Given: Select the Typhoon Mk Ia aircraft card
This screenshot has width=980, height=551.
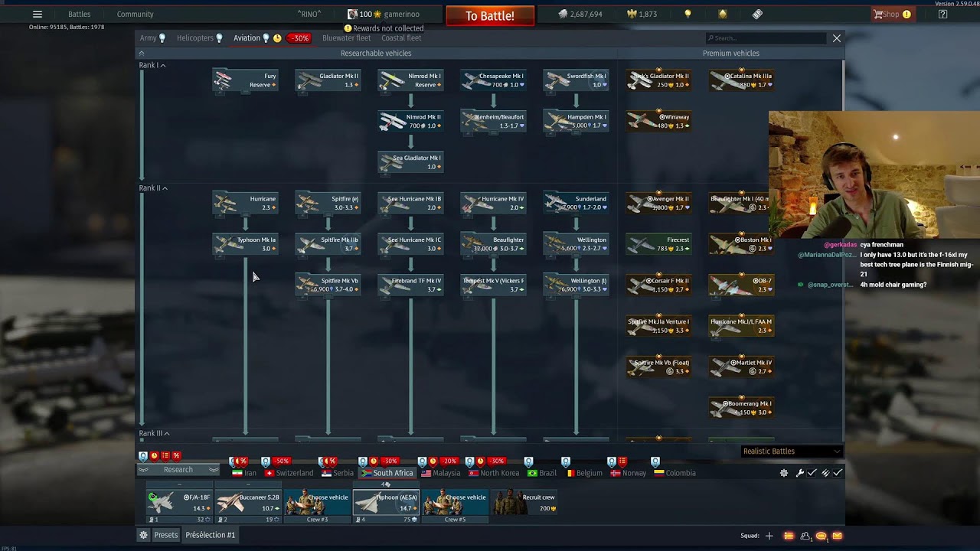Looking at the screenshot, I should [x=245, y=244].
